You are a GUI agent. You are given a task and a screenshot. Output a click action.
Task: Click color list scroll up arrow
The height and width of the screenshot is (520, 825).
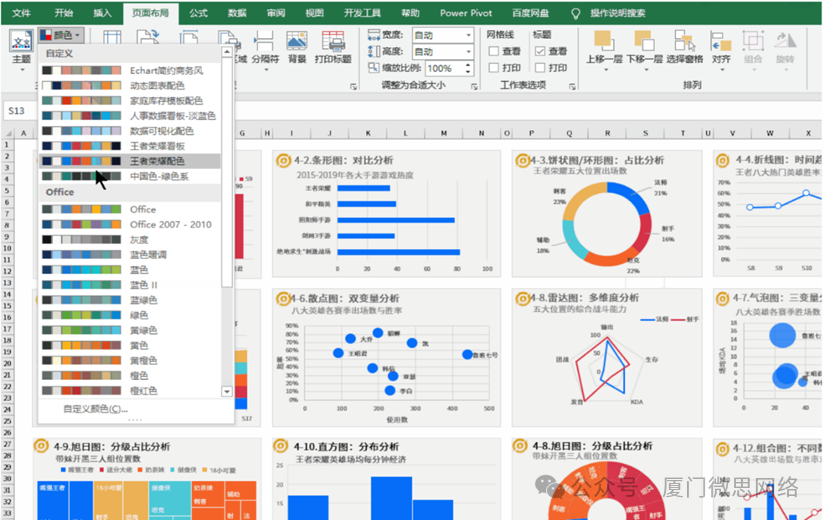point(227,52)
